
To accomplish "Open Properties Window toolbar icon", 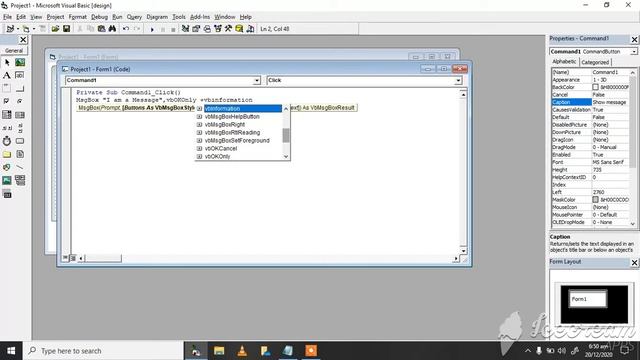I will pos(196,29).
